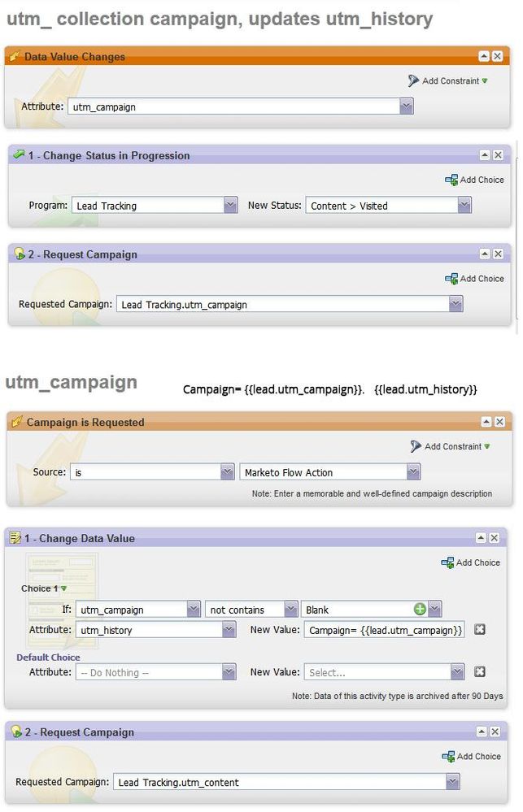Screen dimensions: 523x812
Task: Remove the Campaign is Requested trigger
Action: tap(499, 422)
